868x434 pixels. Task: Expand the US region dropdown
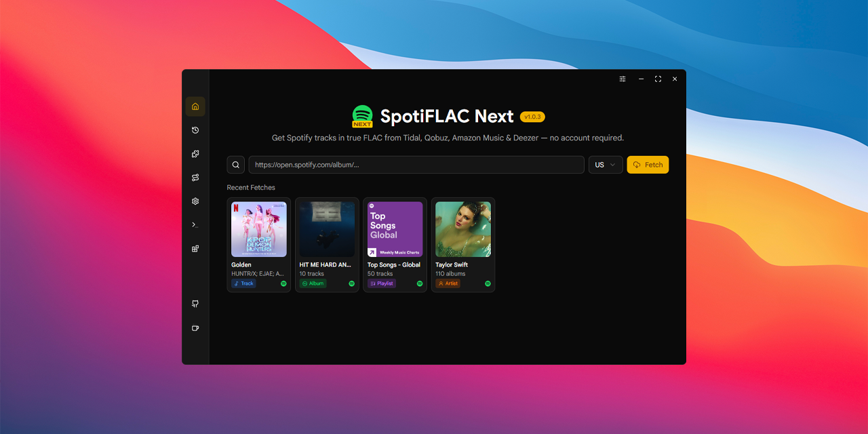[605, 164]
